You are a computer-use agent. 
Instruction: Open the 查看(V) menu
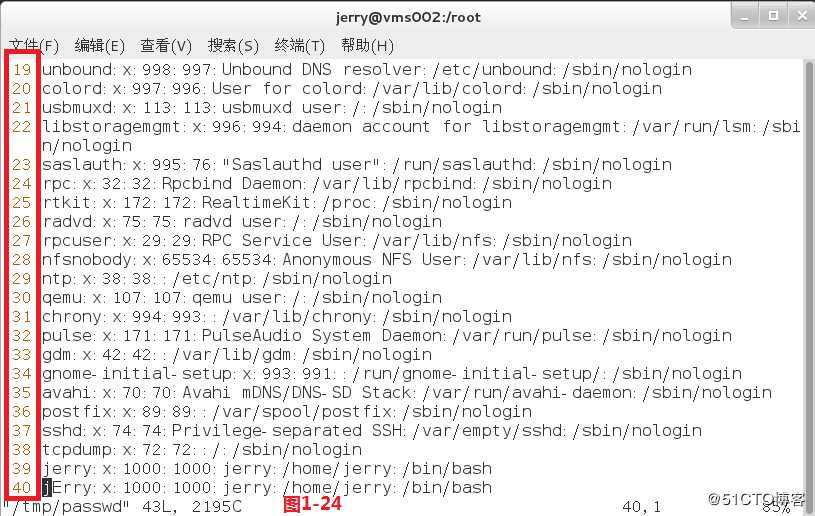click(x=166, y=46)
